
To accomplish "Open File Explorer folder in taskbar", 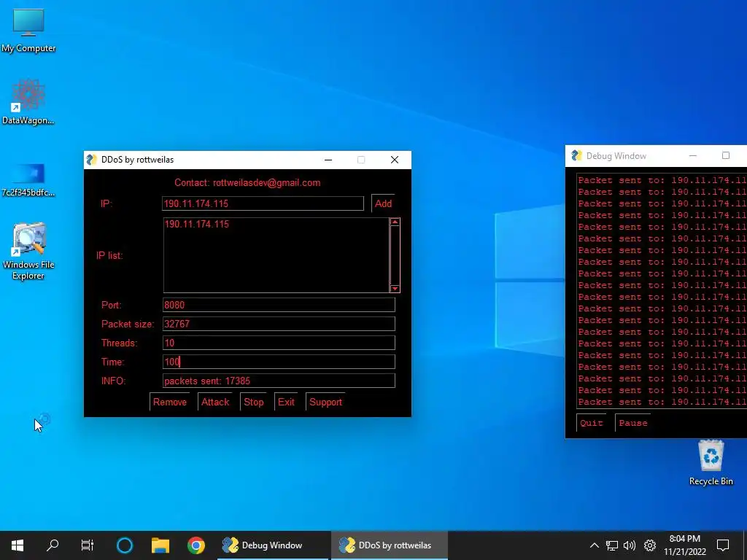I will (x=160, y=545).
